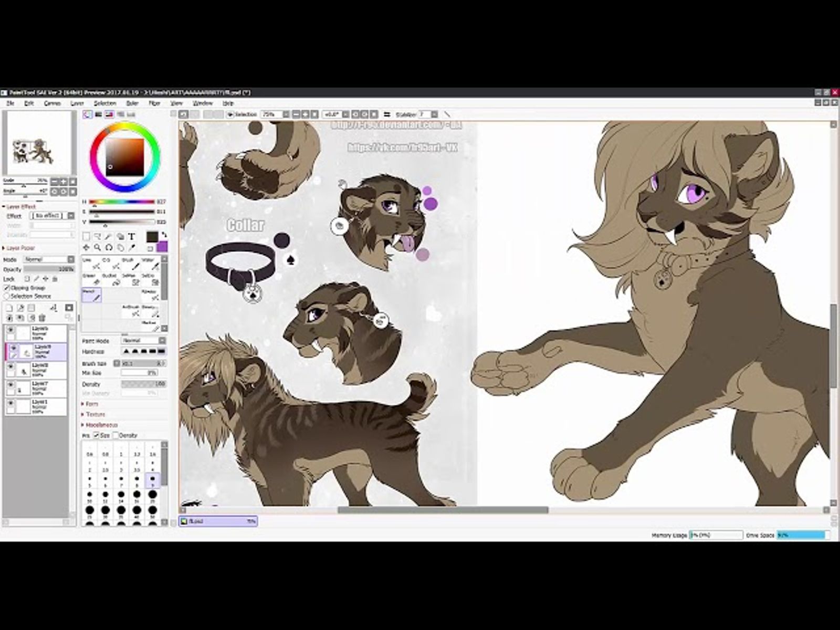Enable the Selection Source radio option

[x=7, y=296]
